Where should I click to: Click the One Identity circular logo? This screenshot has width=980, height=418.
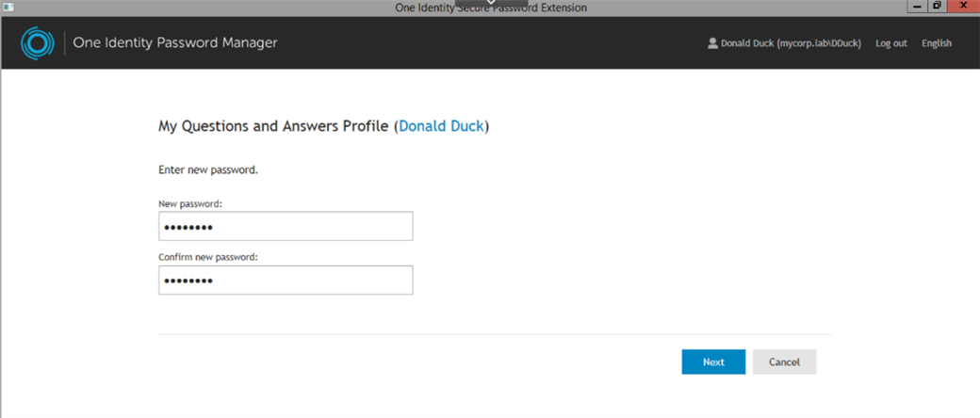pos(33,43)
